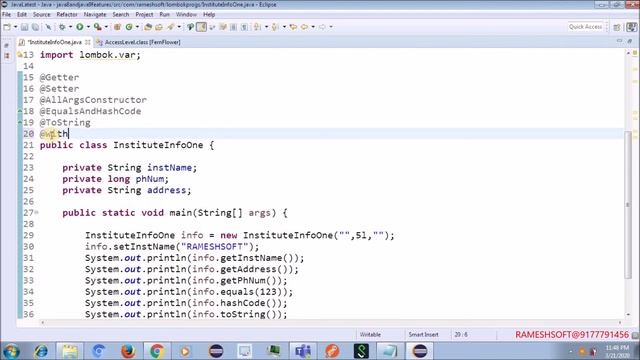Click the 20 : 6 cursor position status
640x360 pixels.
(461, 334)
